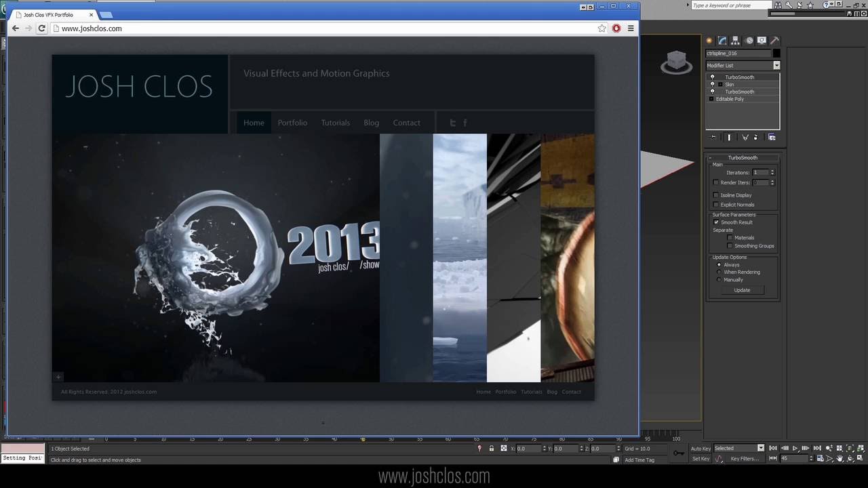The width and height of the screenshot is (868, 488).
Task: Reload the joshclos.com page
Action: (x=41, y=28)
